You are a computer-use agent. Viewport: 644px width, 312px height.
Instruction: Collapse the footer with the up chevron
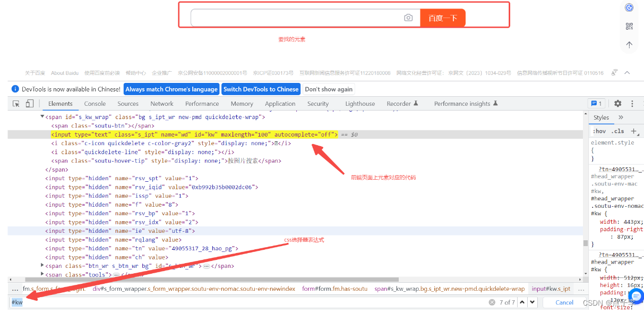pyautogui.click(x=627, y=73)
